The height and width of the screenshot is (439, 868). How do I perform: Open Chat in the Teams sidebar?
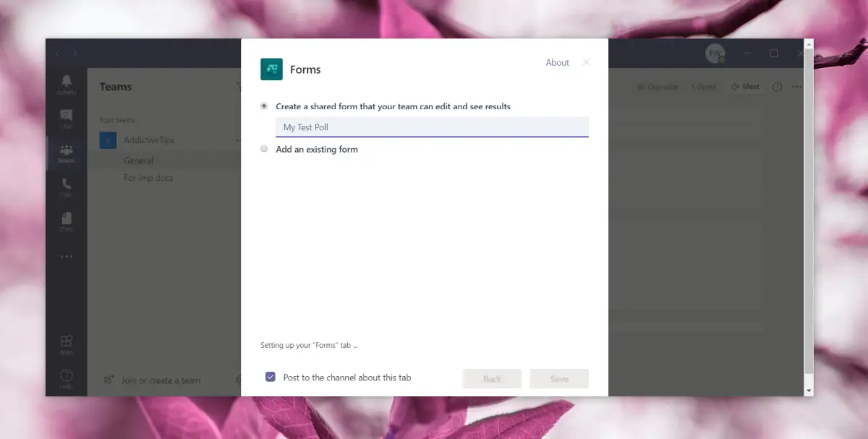67,119
